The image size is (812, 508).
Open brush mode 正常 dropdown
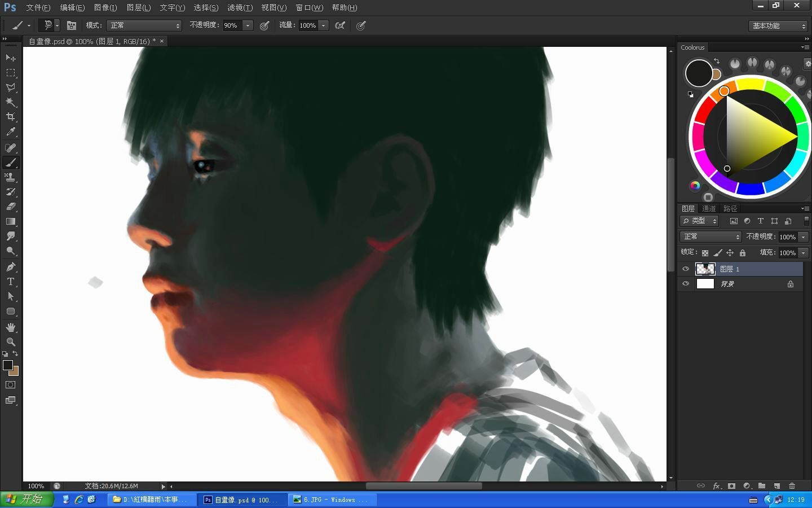pos(144,25)
